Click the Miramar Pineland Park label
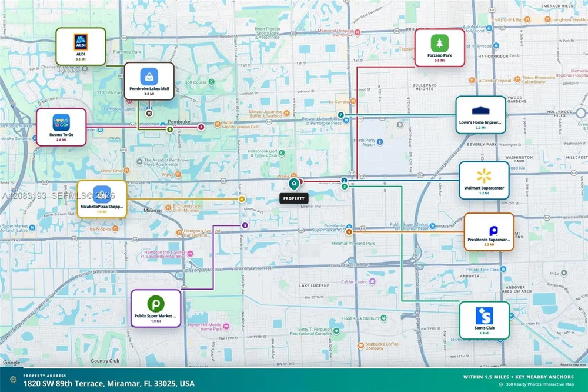The image size is (588, 392). [353, 243]
